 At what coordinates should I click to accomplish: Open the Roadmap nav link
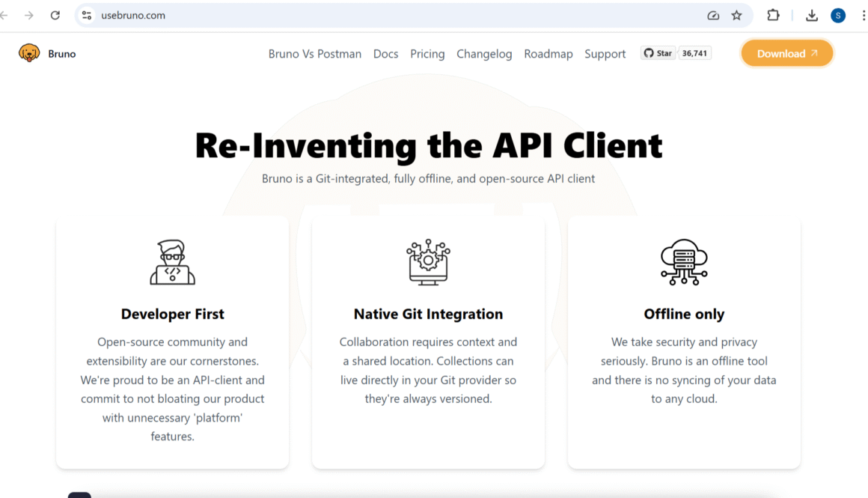548,54
